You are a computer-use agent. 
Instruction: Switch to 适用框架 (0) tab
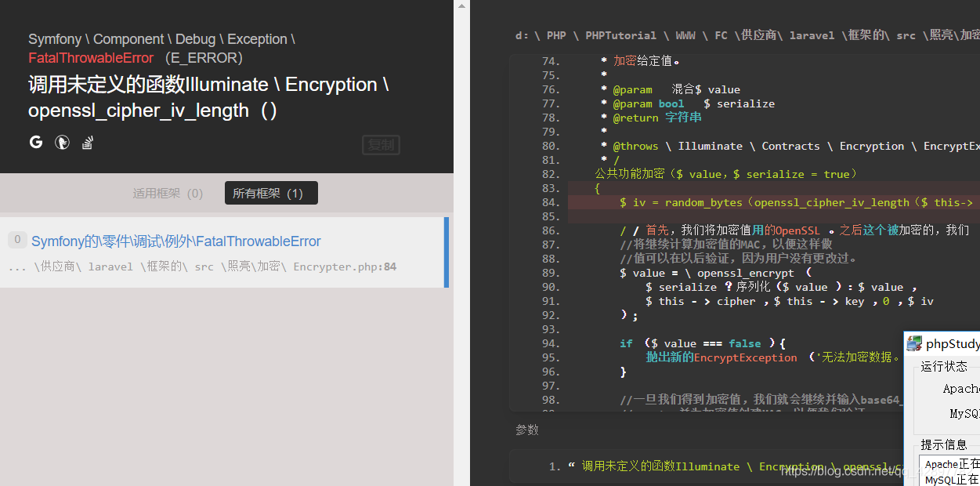tap(168, 194)
